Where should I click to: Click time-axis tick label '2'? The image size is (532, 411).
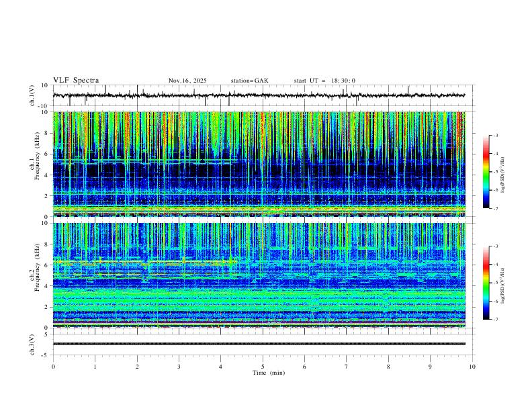pyautogui.click(x=137, y=367)
